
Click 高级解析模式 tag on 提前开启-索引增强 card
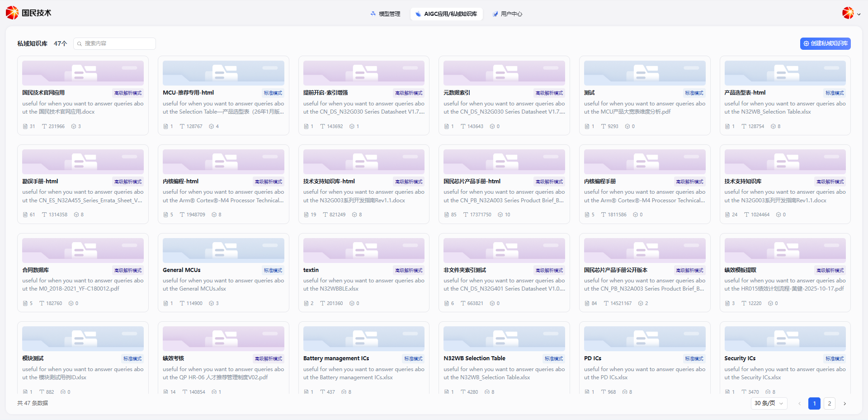(409, 93)
